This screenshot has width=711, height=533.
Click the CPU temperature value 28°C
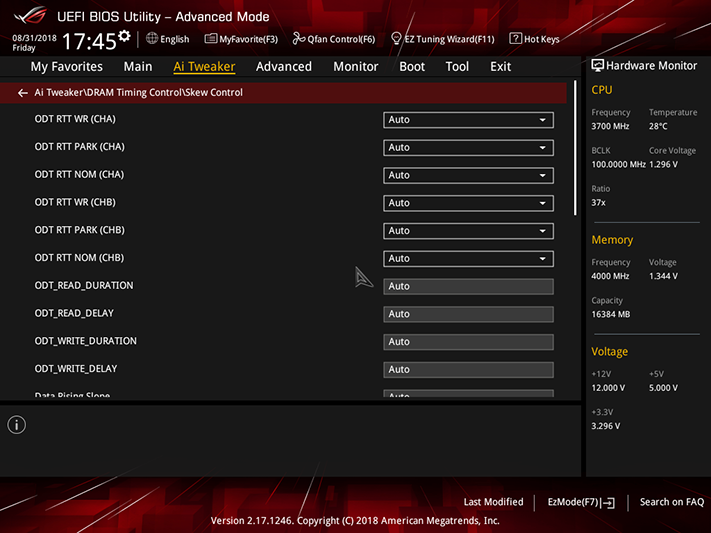658,126
